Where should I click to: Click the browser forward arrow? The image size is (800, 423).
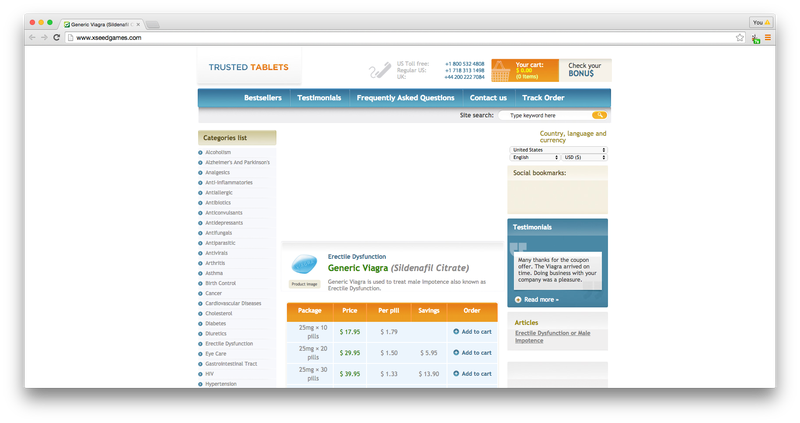click(44, 37)
